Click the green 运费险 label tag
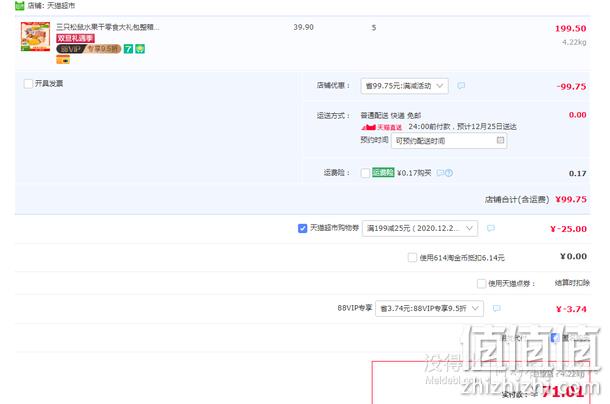 (x=383, y=172)
